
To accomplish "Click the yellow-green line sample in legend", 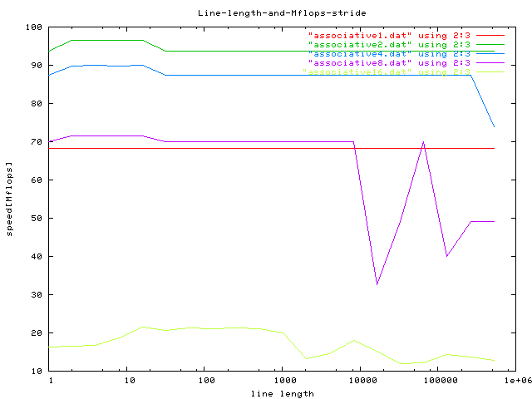I will click(x=490, y=72).
